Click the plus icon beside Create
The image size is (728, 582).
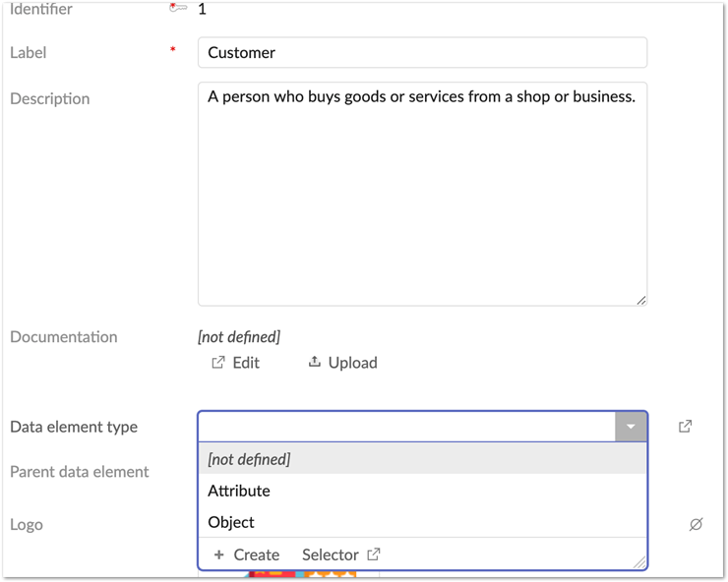tap(219, 554)
